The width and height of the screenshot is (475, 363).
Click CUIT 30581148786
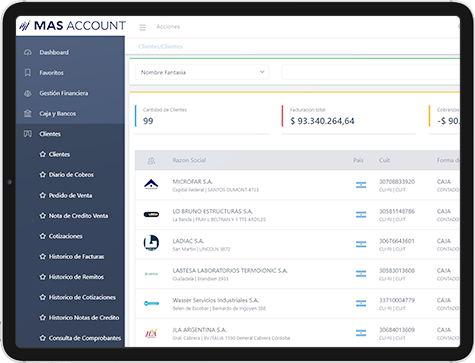pos(397,211)
